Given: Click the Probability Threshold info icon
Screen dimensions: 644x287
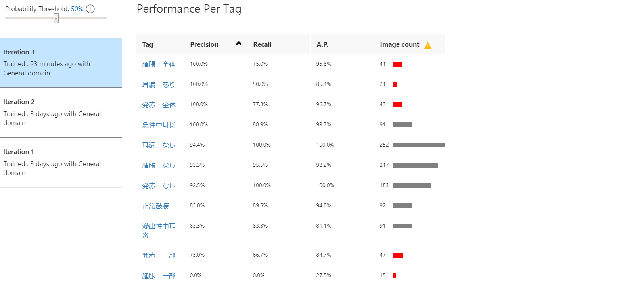Looking at the screenshot, I should (x=90, y=9).
